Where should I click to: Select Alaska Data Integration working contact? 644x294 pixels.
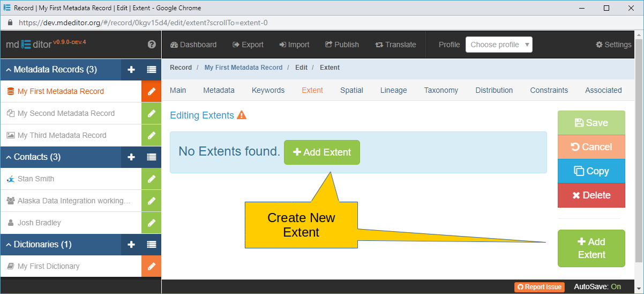(x=71, y=201)
